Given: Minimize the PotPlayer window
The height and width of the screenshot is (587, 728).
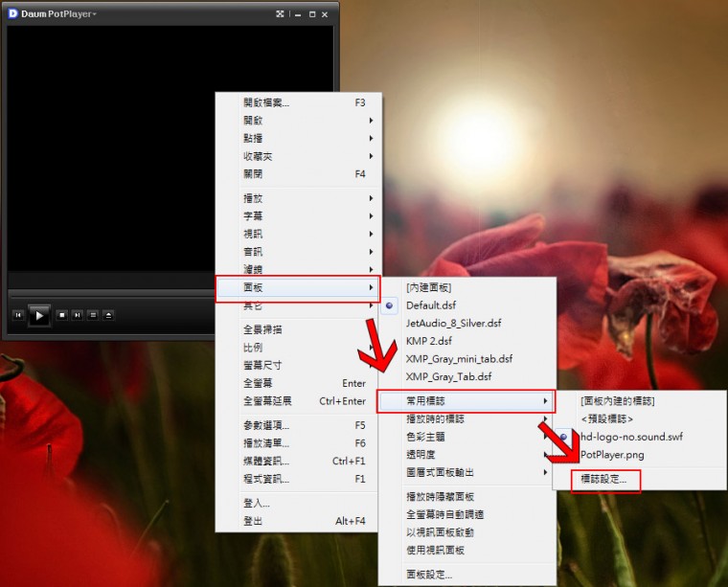Looking at the screenshot, I should [x=298, y=14].
